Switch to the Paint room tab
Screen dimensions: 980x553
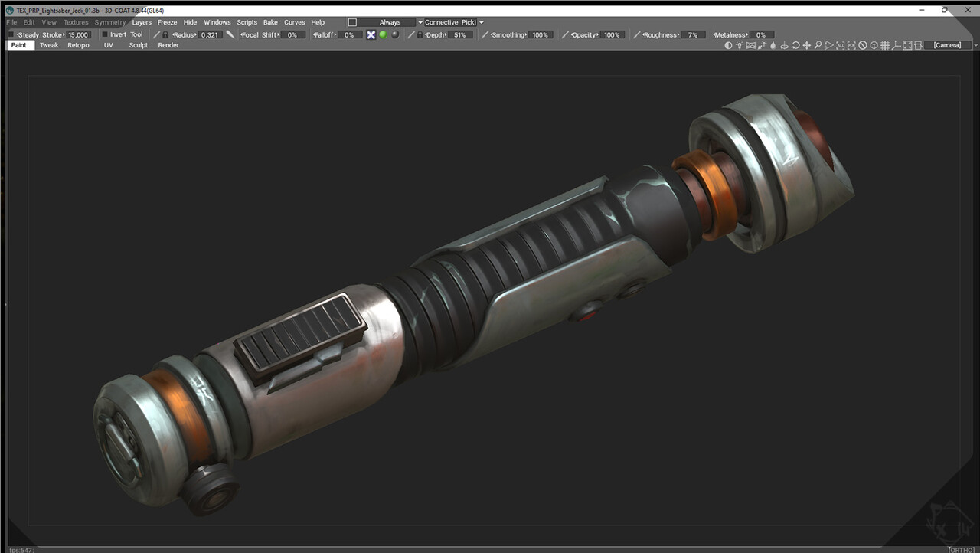18,45
